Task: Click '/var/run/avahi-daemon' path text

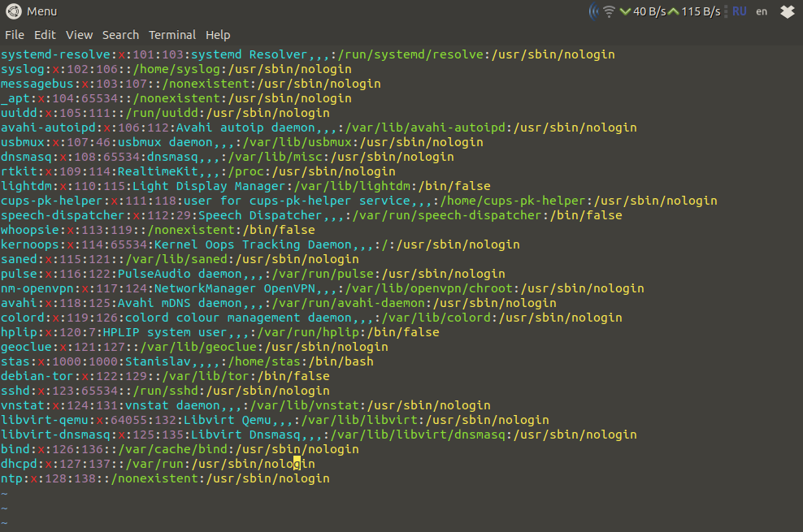Action: point(348,303)
